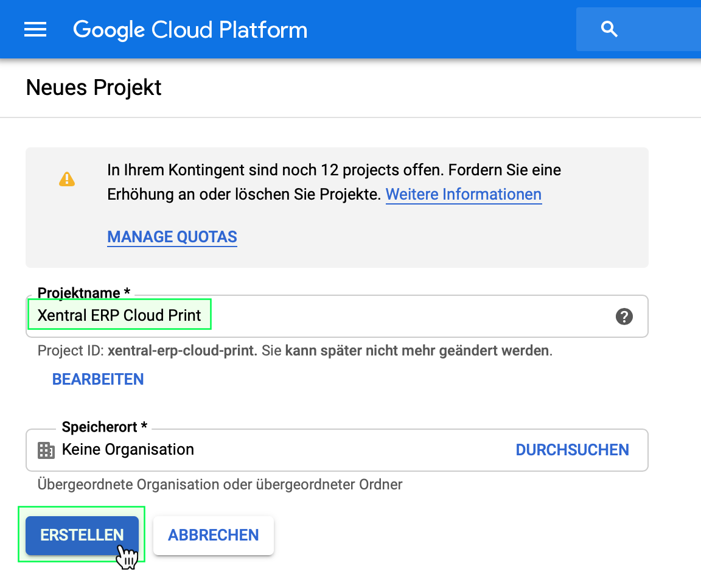
Task: Click the xentral-erp-cloud-print project ID text
Action: pyautogui.click(x=182, y=351)
